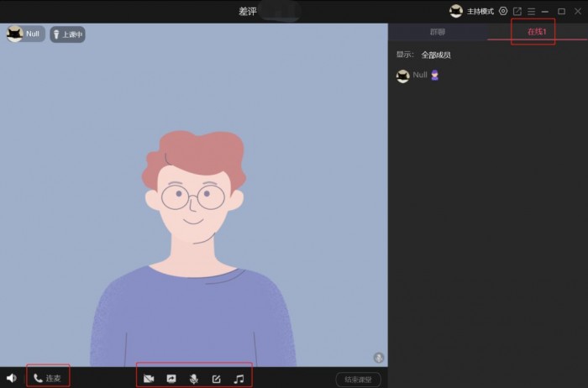Click the Null avatar in video corner

15,34
